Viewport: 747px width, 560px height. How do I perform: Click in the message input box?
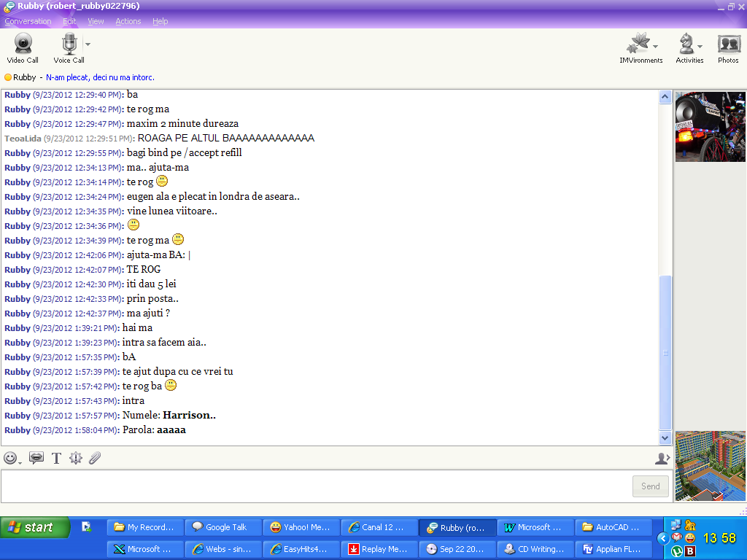pos(314,486)
